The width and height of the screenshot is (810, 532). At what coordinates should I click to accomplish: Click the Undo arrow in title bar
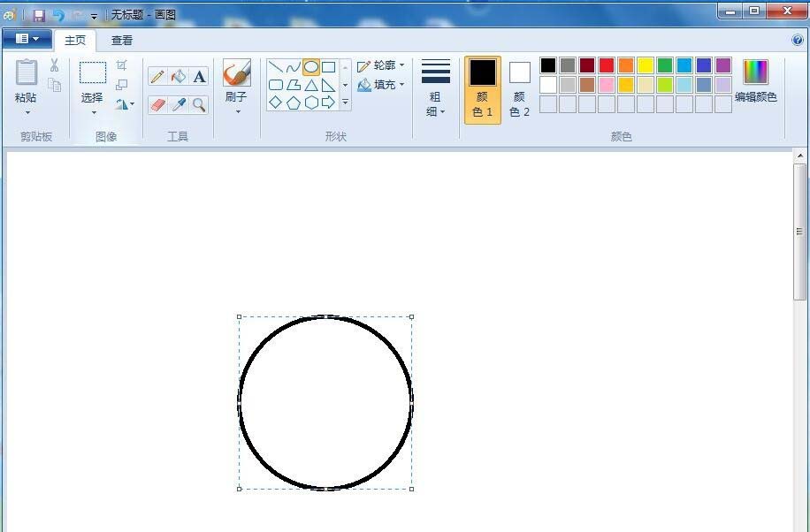click(58, 15)
